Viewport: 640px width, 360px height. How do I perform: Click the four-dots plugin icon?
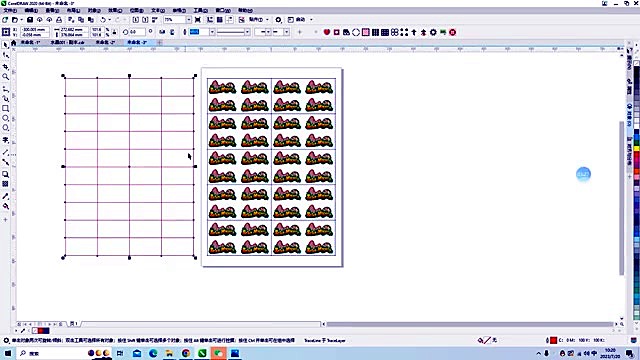click(404, 32)
